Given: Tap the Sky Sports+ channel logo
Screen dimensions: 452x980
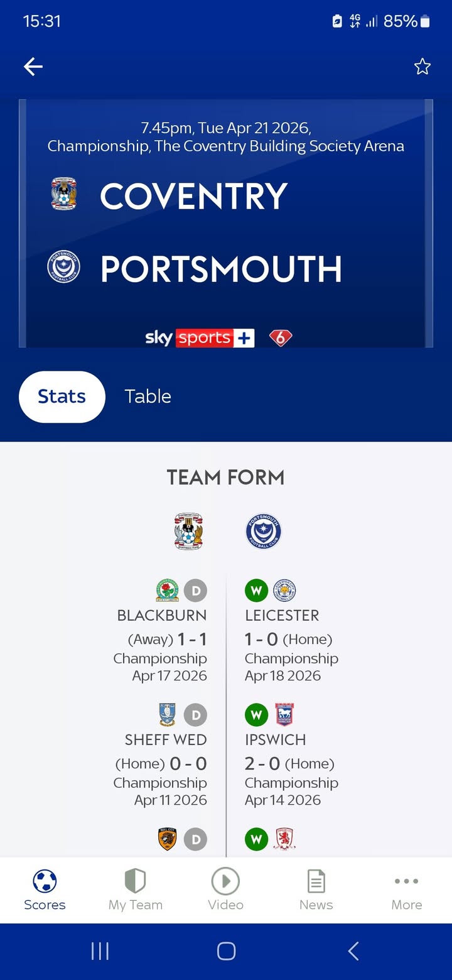Looking at the screenshot, I should tap(200, 338).
